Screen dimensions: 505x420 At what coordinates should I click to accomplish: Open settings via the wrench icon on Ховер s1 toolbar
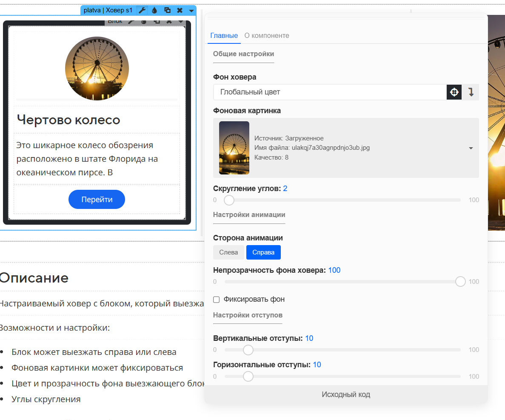pyautogui.click(x=142, y=10)
